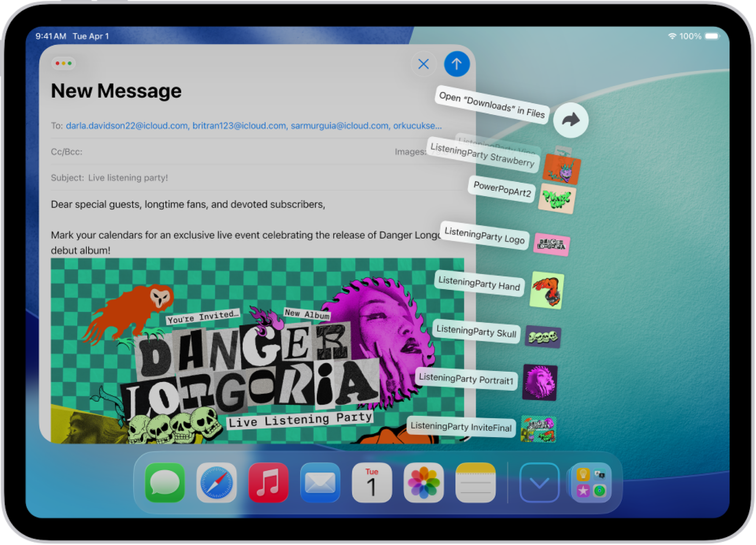Open Photos from the dock

click(424, 483)
